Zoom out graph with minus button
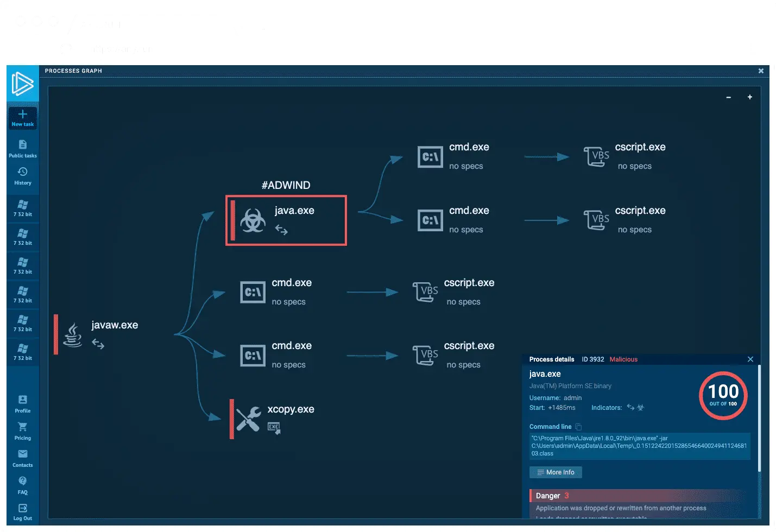This screenshot has width=776, height=532. click(x=728, y=97)
